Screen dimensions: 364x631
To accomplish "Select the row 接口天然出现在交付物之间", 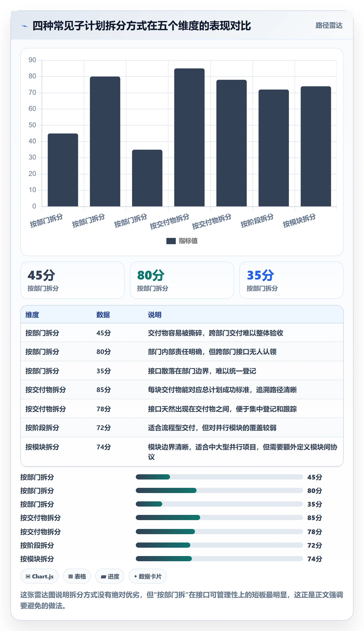I will (x=182, y=409).
